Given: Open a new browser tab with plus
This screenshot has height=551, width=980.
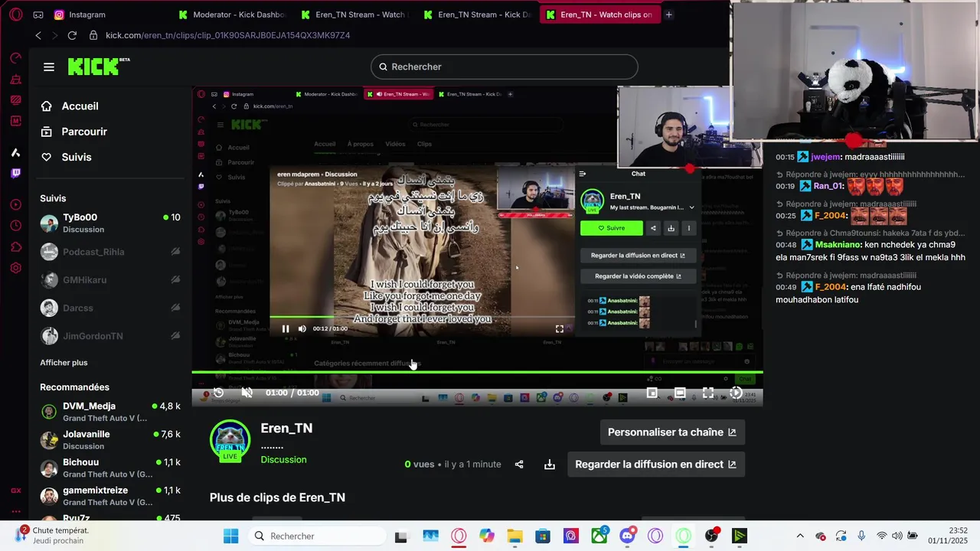Looking at the screenshot, I should click(668, 15).
